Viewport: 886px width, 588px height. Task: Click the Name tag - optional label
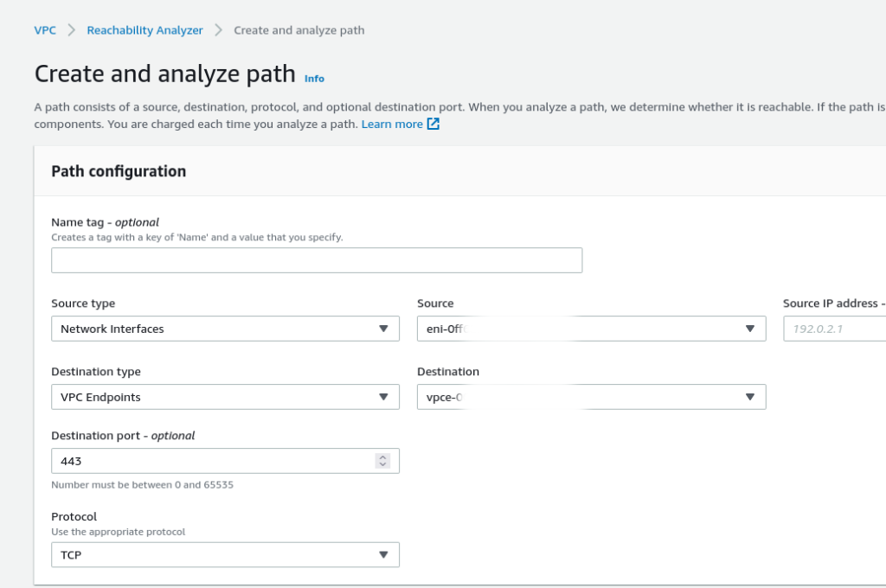tap(105, 222)
